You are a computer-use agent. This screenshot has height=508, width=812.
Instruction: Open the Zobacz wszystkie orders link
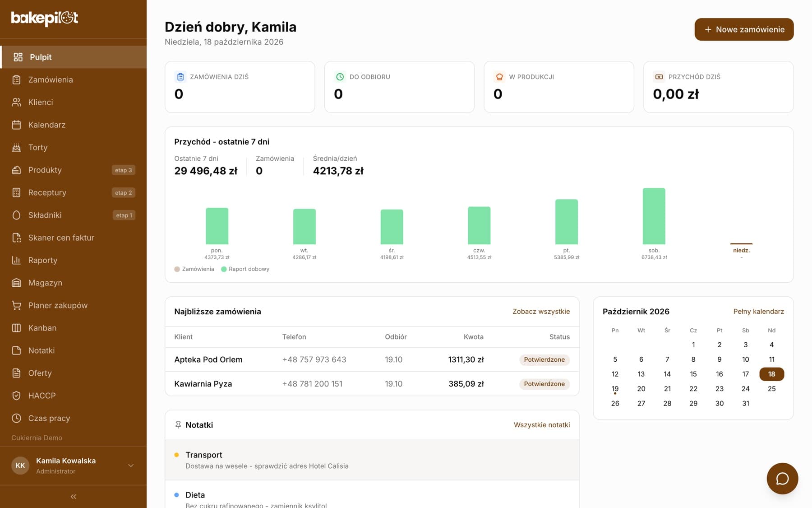click(541, 312)
